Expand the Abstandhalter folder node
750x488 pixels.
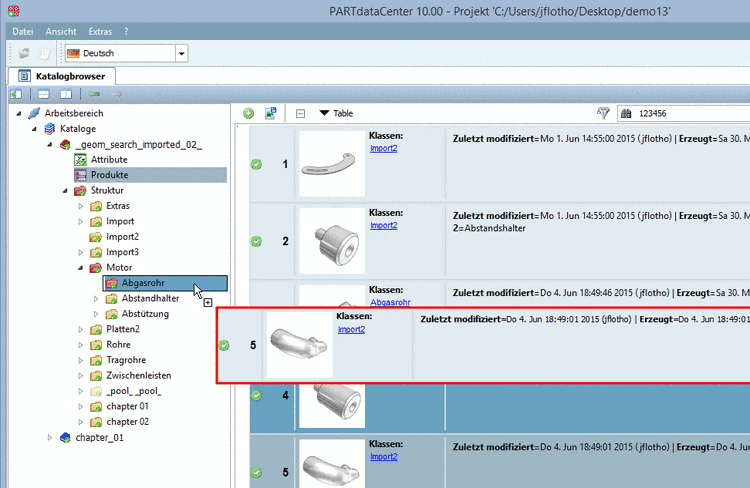tap(96, 299)
